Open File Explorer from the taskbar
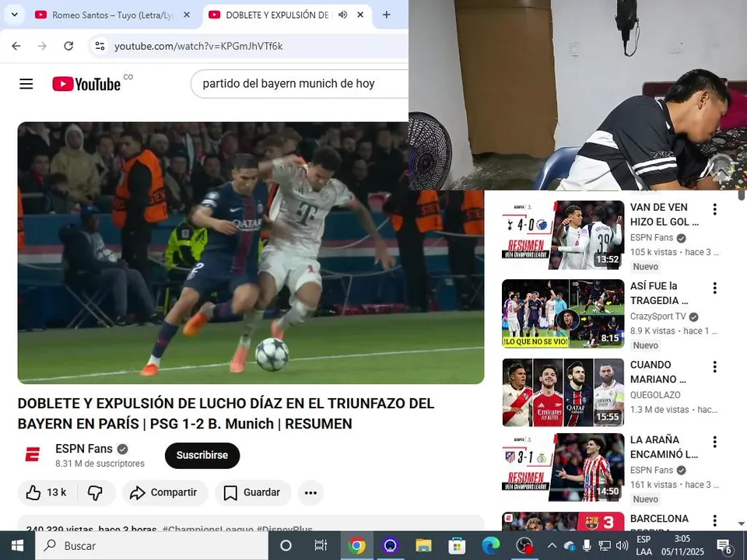Image resolution: width=747 pixels, height=560 pixels. click(423, 546)
